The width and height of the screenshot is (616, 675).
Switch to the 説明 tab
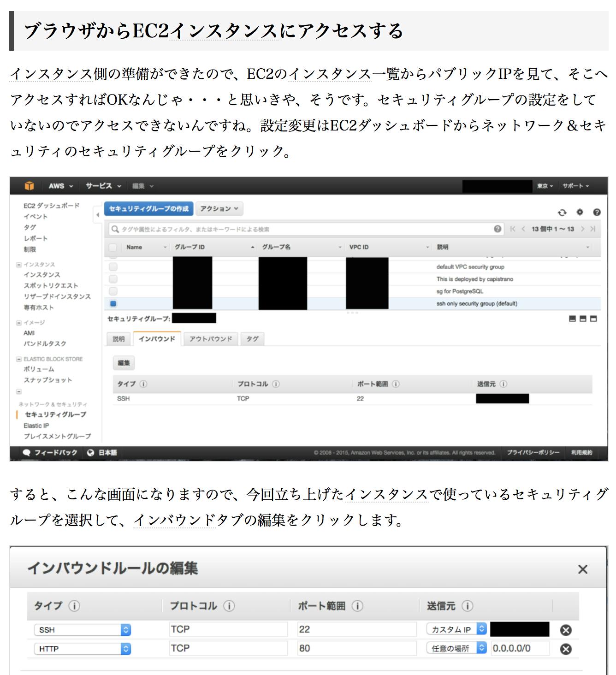(119, 339)
